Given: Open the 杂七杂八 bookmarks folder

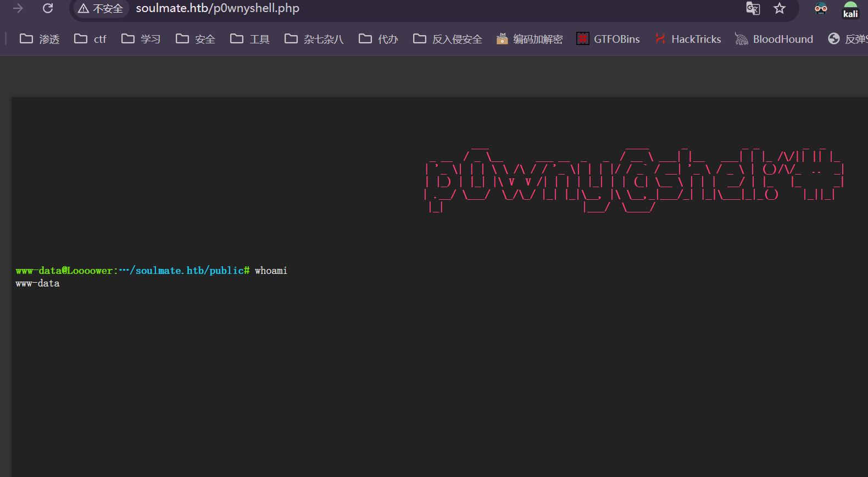Looking at the screenshot, I should [x=314, y=39].
